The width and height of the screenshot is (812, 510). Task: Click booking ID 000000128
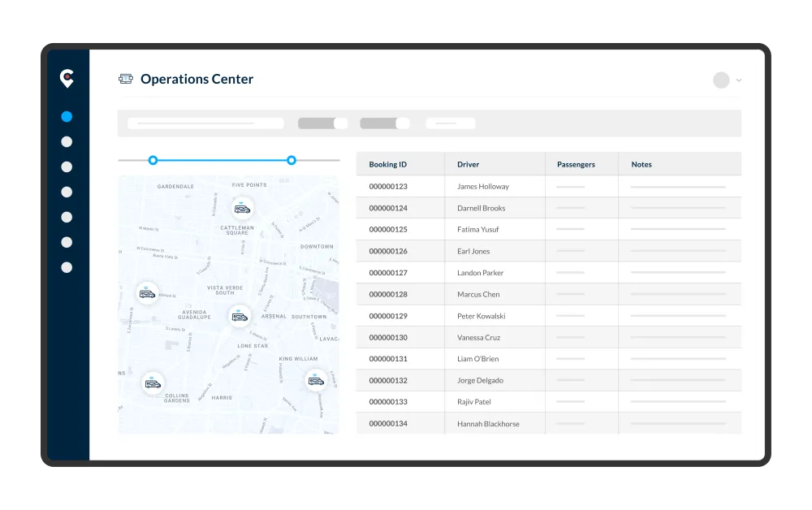(x=388, y=294)
